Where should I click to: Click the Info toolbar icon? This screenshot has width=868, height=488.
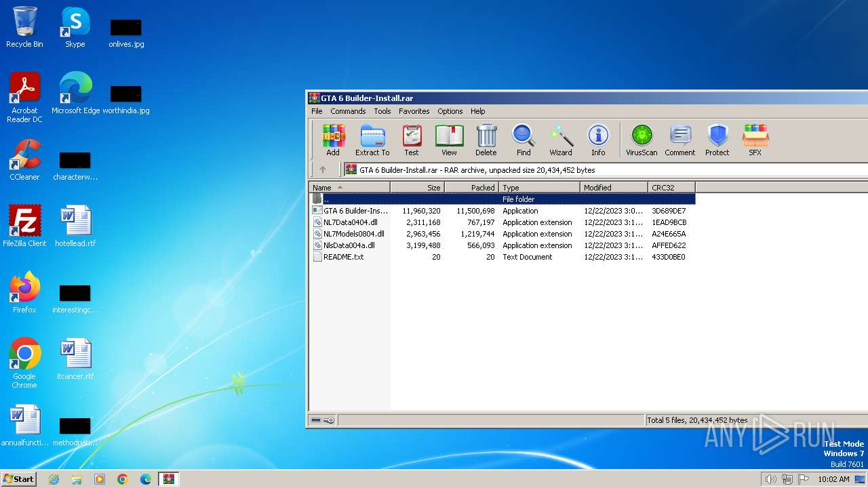click(598, 140)
